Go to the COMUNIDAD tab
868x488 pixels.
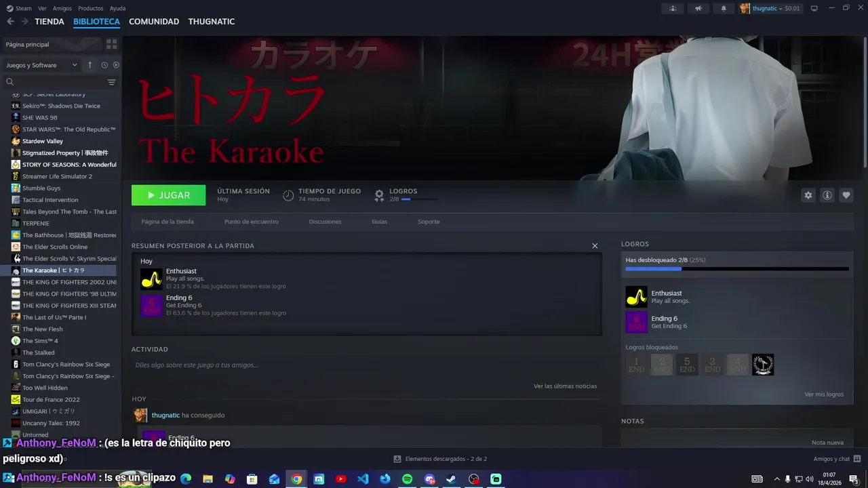tap(154, 22)
